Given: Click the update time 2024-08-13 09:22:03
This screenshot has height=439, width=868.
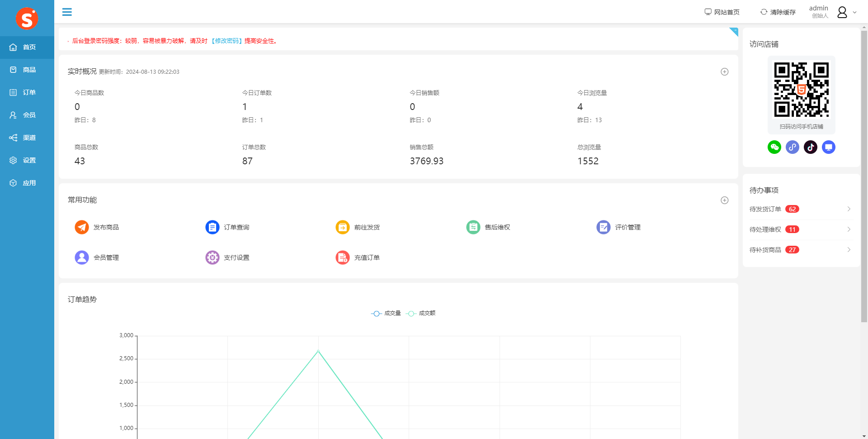Looking at the screenshot, I should point(152,72).
